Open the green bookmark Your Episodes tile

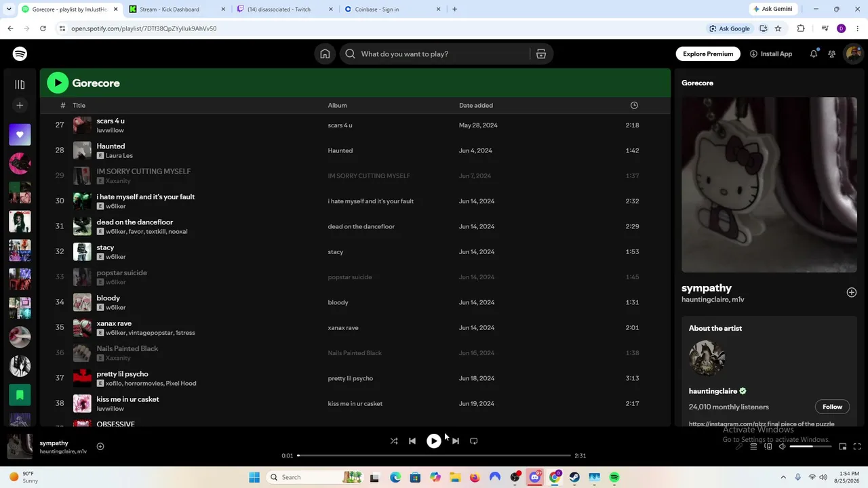[x=20, y=395]
